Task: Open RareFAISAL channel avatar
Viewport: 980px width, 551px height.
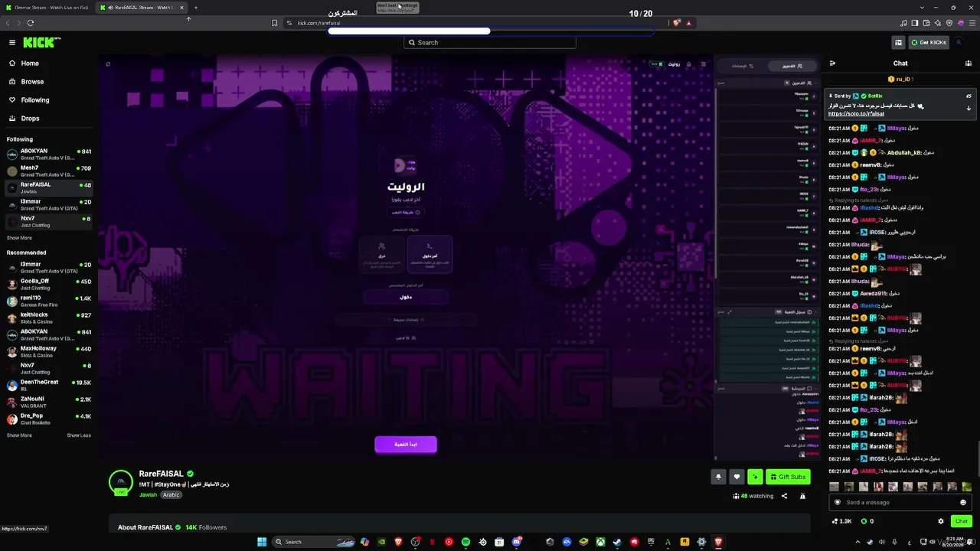Action: coord(121,482)
